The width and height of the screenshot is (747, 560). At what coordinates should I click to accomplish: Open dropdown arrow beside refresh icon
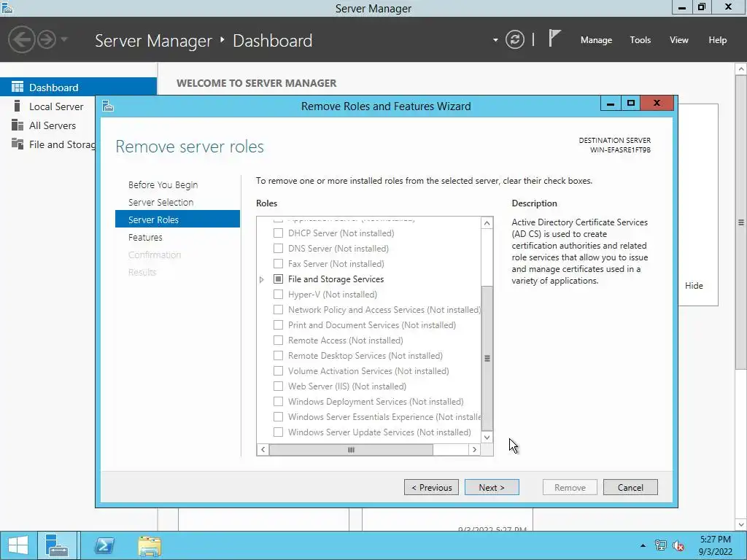tap(495, 40)
